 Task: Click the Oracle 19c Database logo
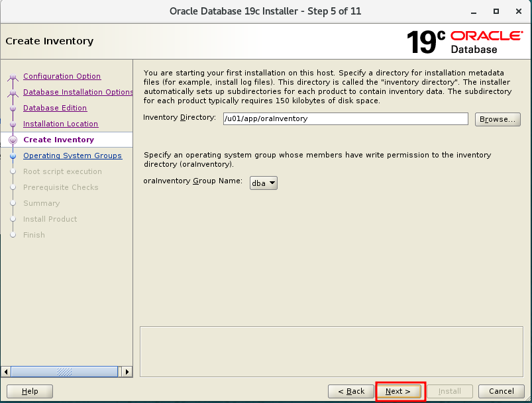tap(465, 42)
